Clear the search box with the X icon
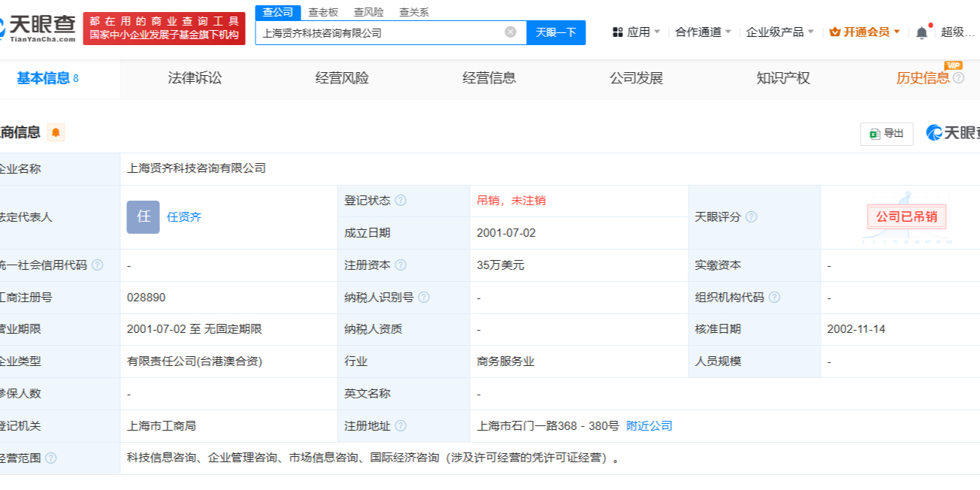The width and height of the screenshot is (980, 490). (510, 32)
